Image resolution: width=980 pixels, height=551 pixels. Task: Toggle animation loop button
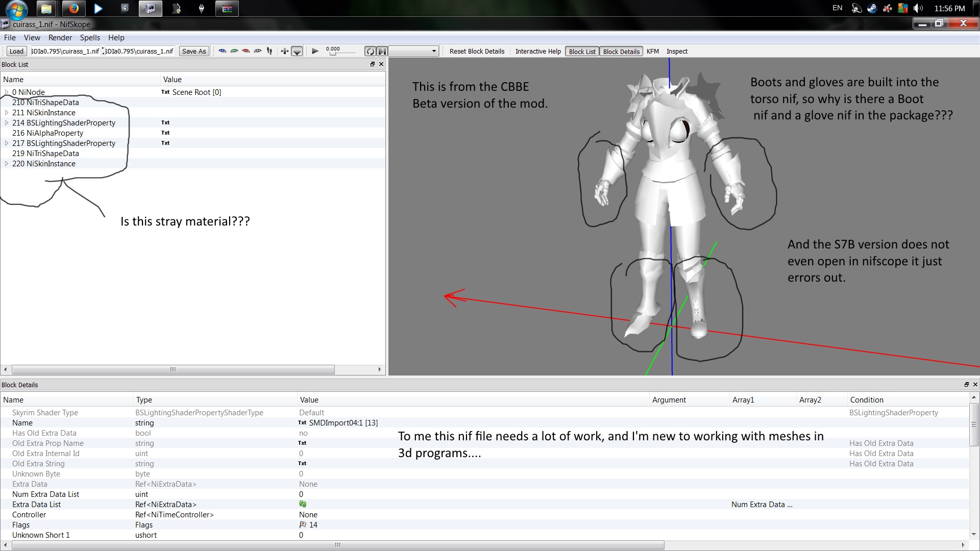point(370,51)
